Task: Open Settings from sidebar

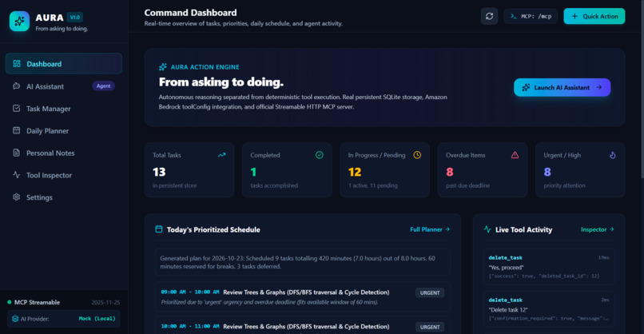Action: tap(64, 197)
